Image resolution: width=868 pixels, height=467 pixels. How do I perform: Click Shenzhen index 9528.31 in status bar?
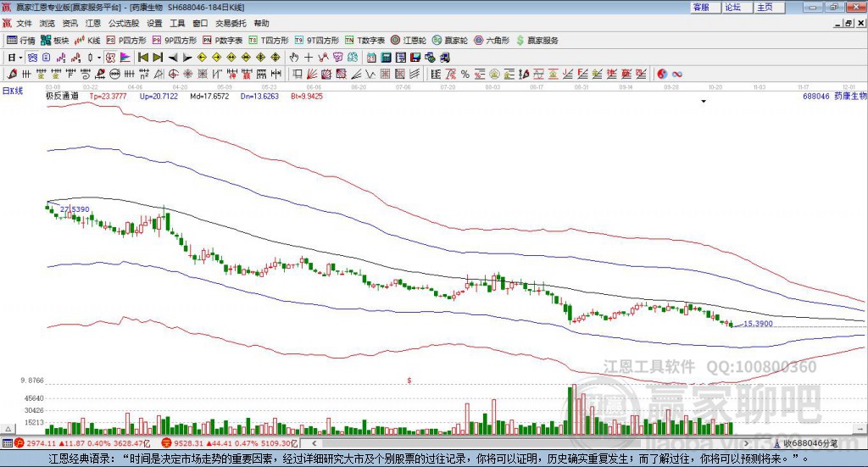(187, 443)
